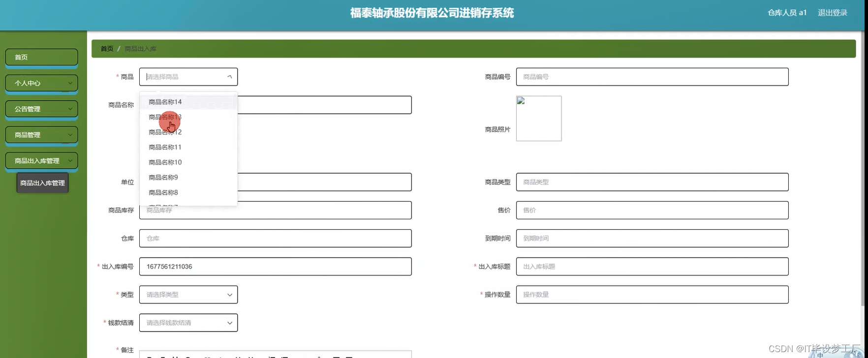This screenshot has width=868, height=358.
Task: Expand the 商品管理 sidebar menu
Action: tap(41, 135)
